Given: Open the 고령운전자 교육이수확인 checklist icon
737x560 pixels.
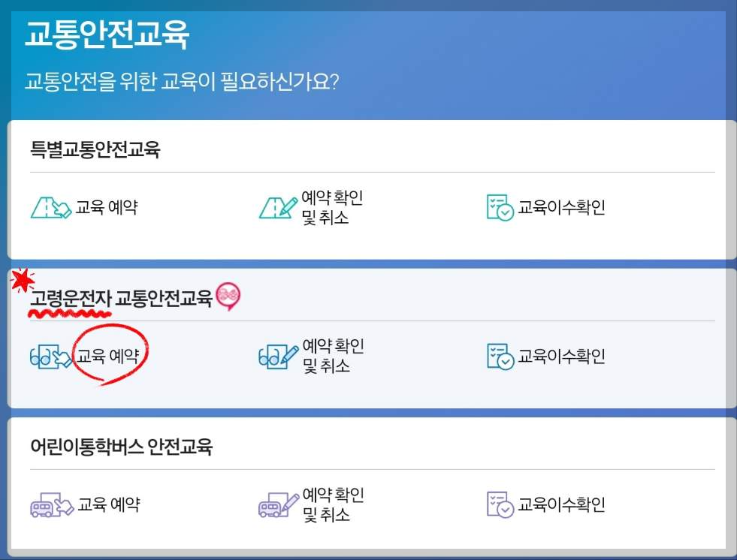Looking at the screenshot, I should 497,355.
